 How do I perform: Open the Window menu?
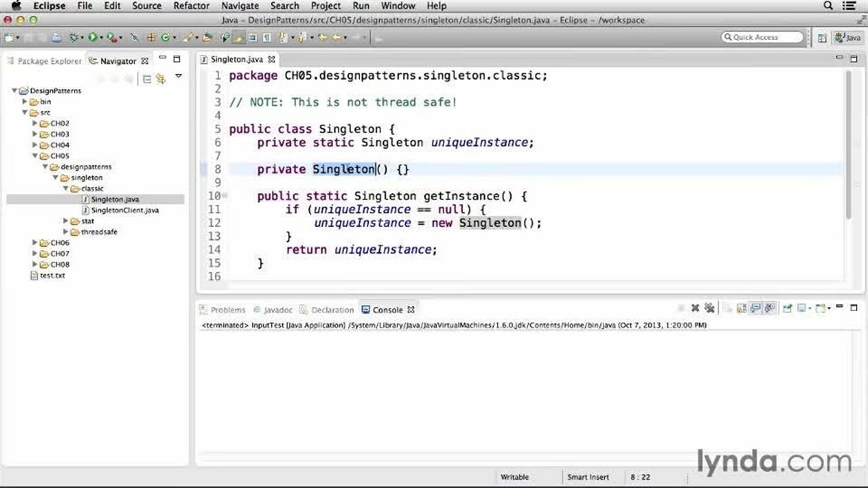tap(398, 5)
